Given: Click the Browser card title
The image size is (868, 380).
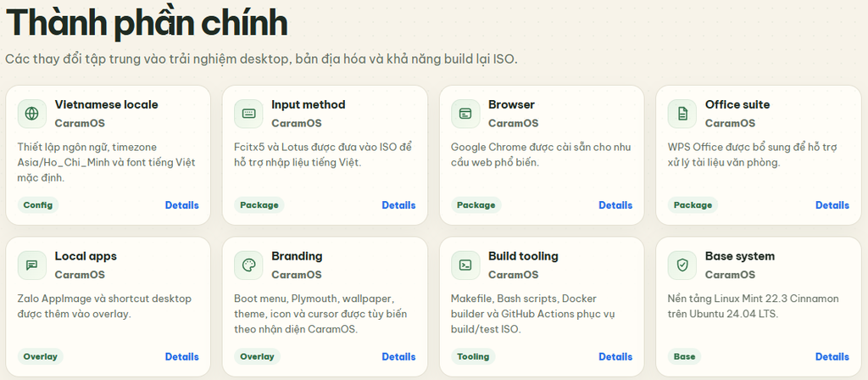Looking at the screenshot, I should click(511, 104).
